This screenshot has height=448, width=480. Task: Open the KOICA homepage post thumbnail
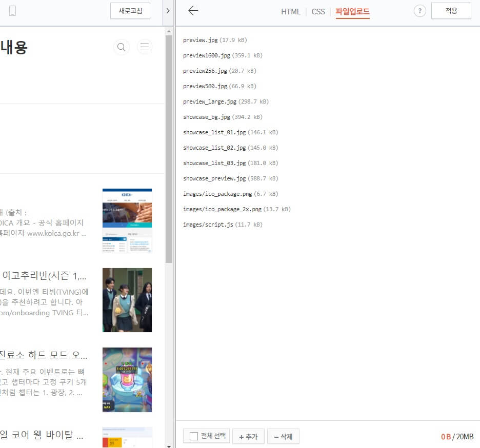tap(127, 220)
